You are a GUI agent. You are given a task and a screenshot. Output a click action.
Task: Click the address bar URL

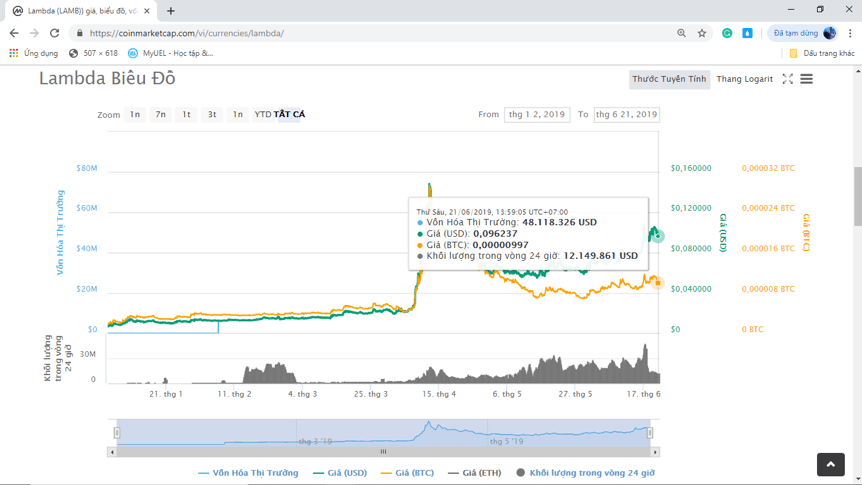point(187,33)
